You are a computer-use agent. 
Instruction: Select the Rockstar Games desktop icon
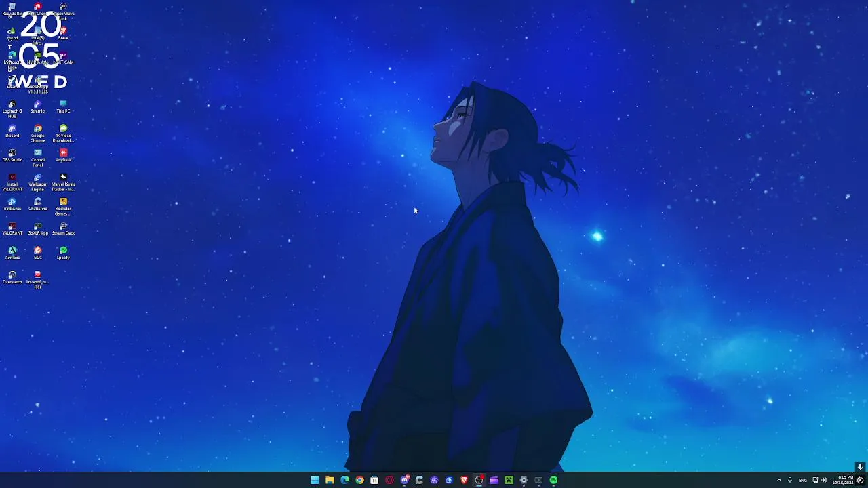63,207
